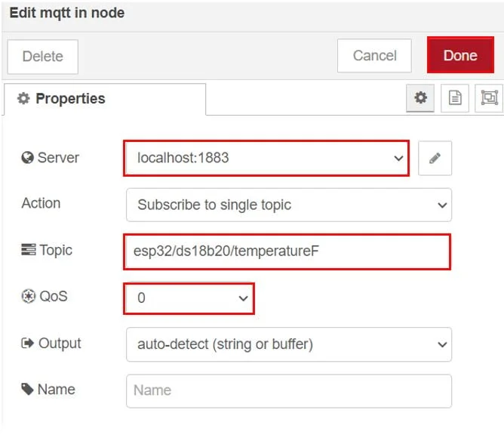Open the Properties tab

click(105, 99)
